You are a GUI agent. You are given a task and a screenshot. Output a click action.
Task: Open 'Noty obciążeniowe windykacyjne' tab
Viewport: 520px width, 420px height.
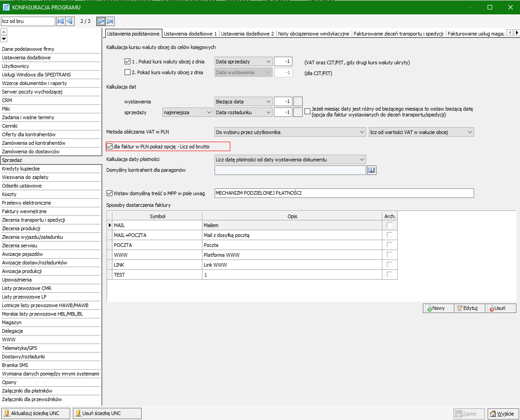[x=314, y=34]
